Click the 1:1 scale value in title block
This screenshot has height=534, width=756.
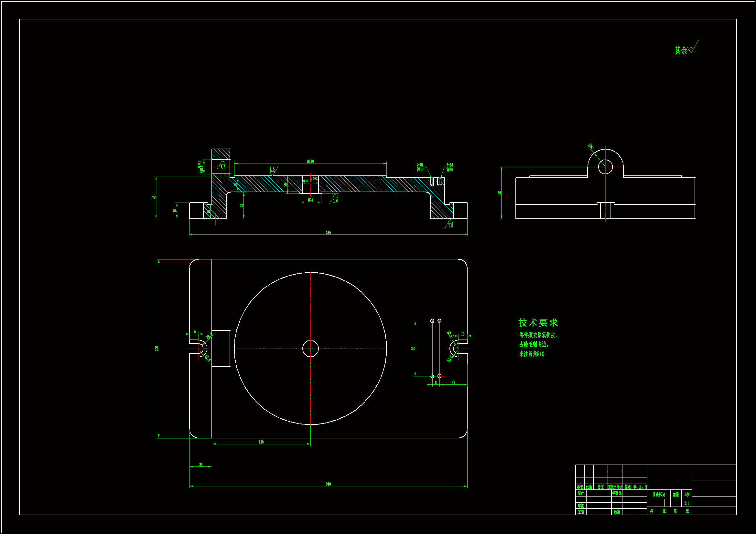click(x=686, y=503)
